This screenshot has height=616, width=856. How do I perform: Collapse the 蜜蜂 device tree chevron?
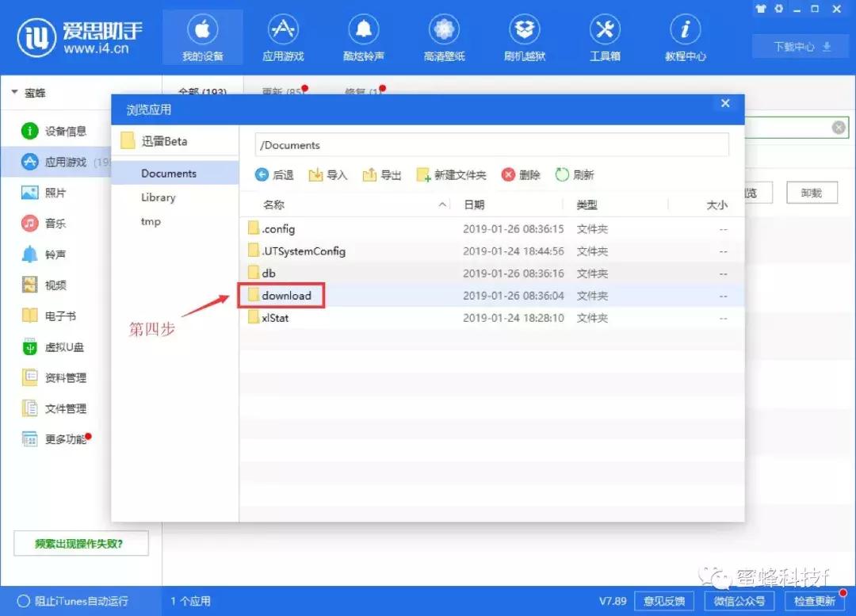tap(14, 92)
